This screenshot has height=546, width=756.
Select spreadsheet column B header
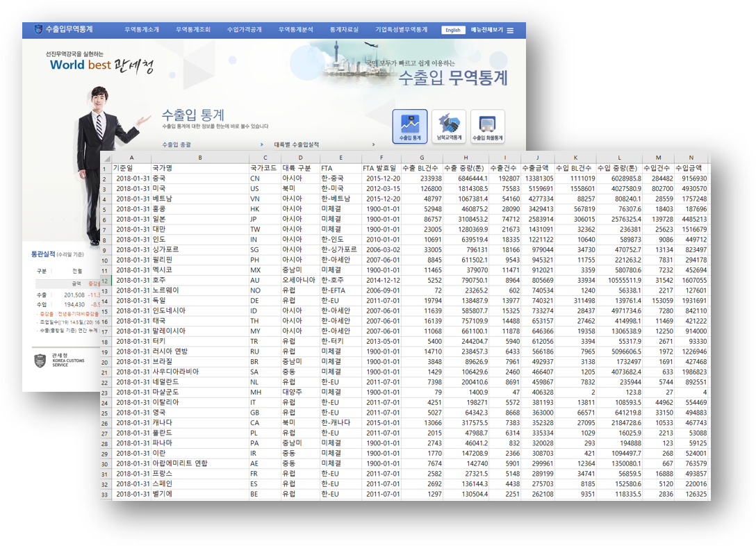click(200, 158)
